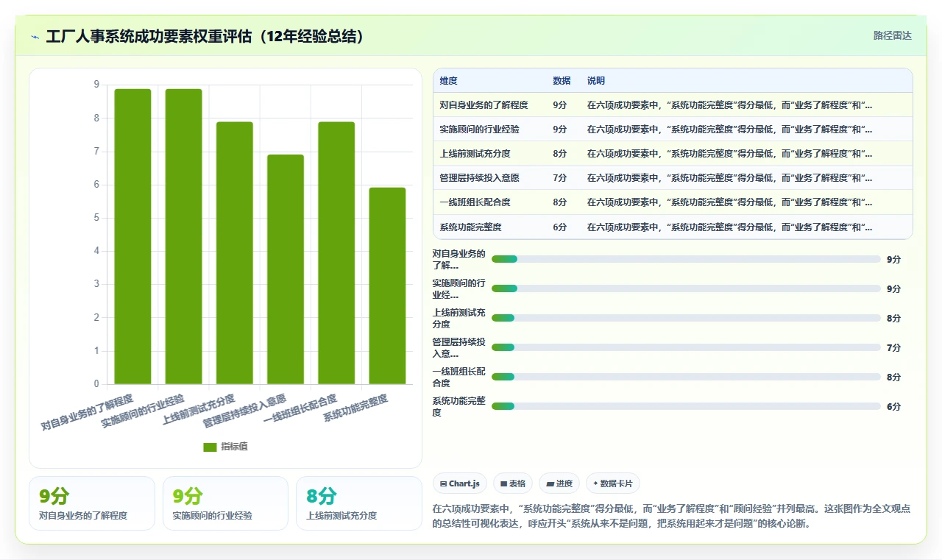Click progress bar for 一线班组长配合度

click(686, 377)
